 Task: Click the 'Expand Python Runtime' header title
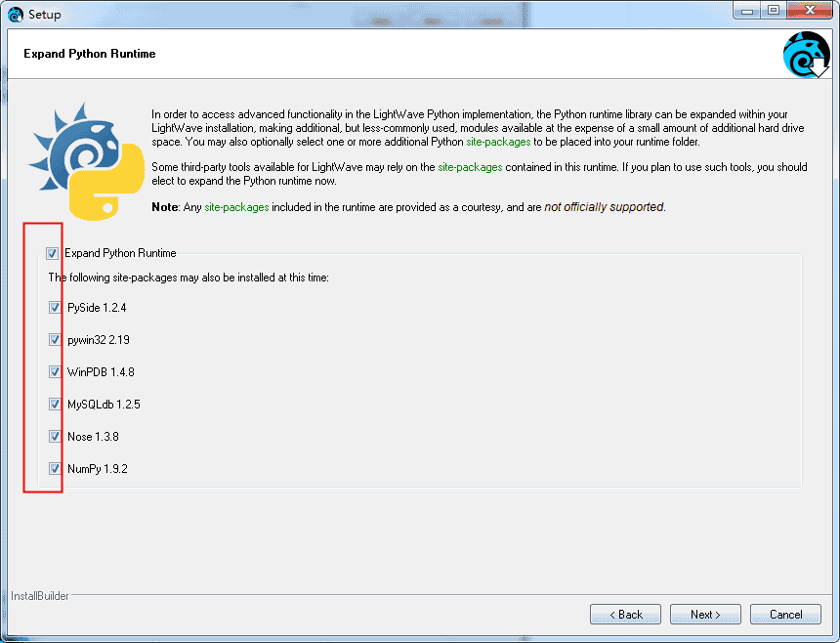pyautogui.click(x=90, y=54)
